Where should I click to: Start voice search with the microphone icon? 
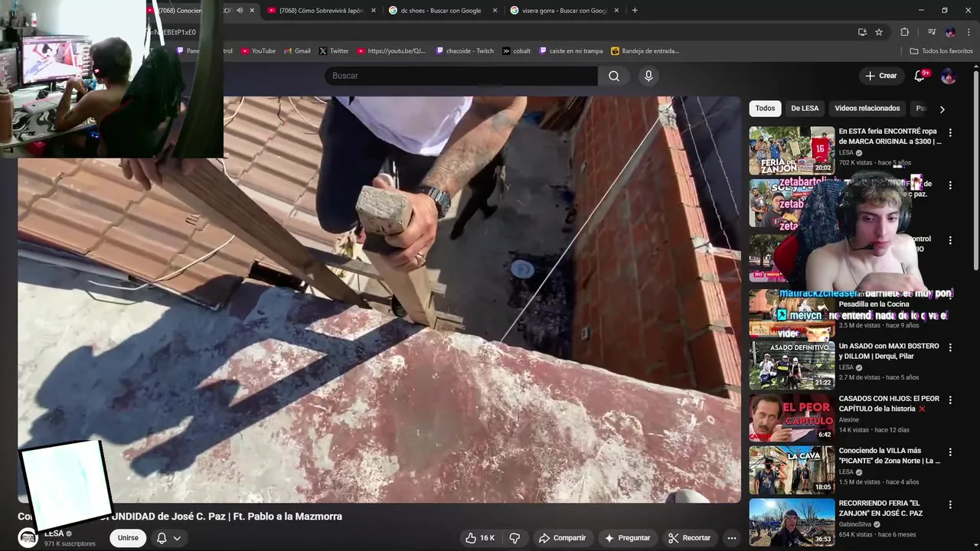click(648, 76)
